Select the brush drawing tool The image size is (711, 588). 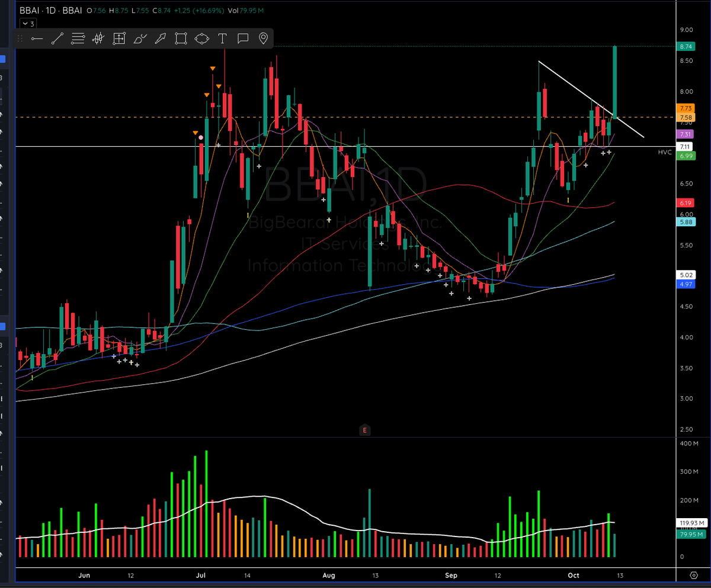140,38
